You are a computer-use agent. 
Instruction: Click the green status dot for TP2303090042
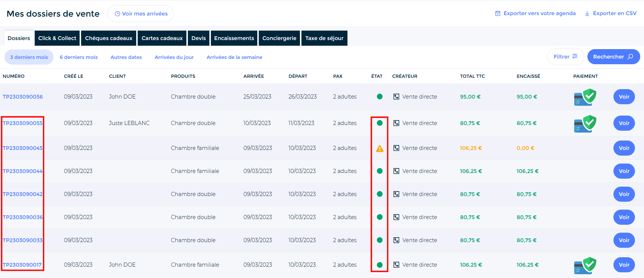click(380, 194)
